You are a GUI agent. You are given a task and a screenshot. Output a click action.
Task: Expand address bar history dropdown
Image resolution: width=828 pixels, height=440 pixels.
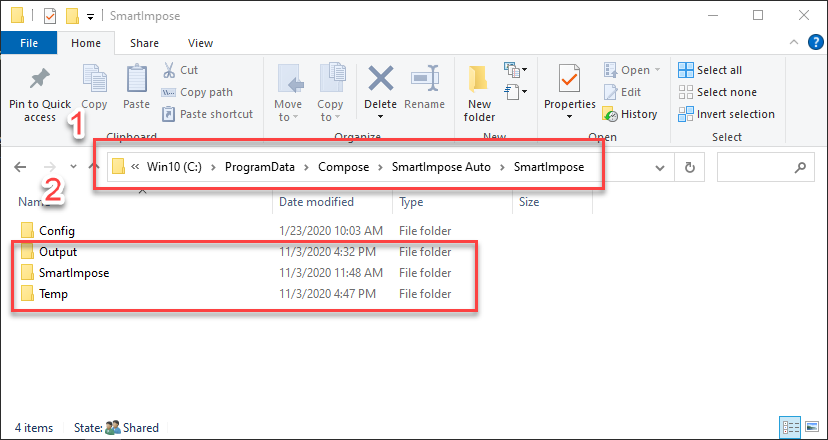[660, 168]
